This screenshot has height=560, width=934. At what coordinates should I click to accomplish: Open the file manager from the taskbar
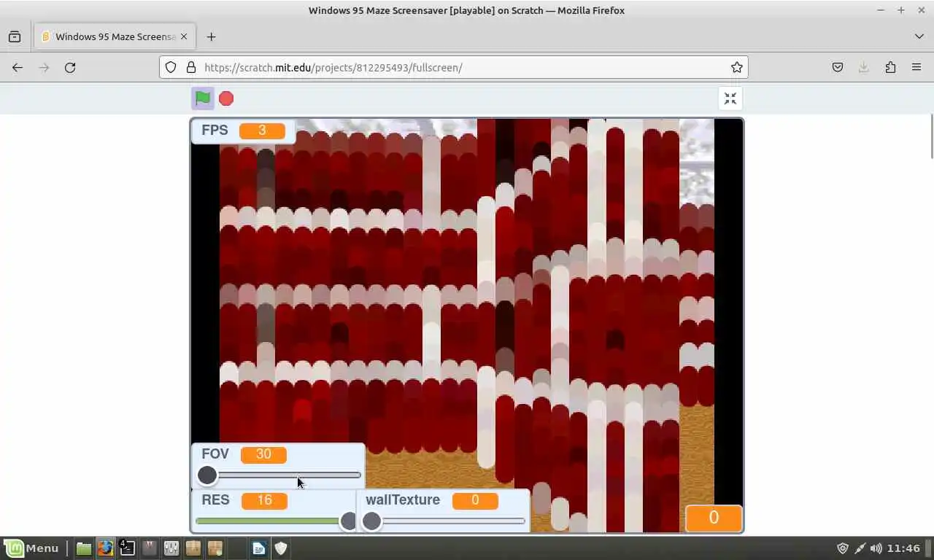(x=84, y=548)
